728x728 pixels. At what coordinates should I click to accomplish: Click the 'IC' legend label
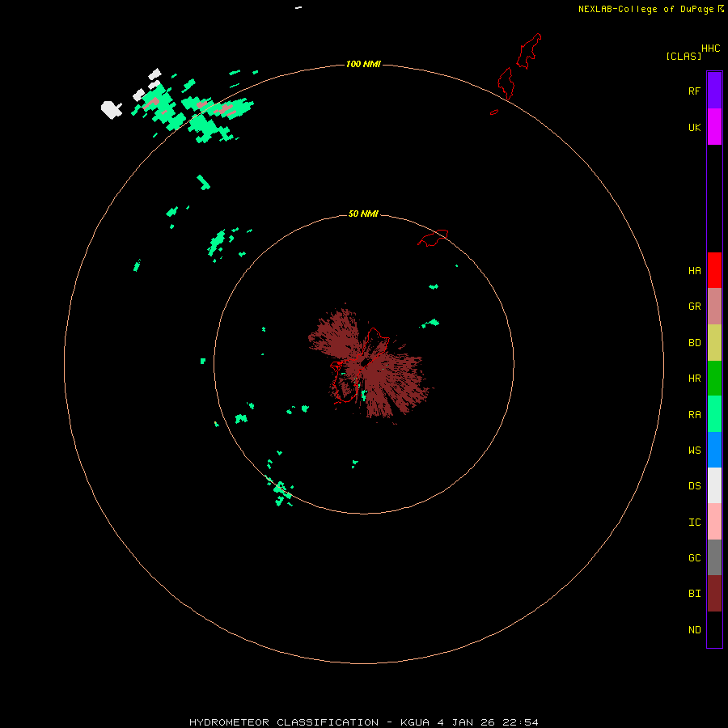pyautogui.click(x=694, y=523)
